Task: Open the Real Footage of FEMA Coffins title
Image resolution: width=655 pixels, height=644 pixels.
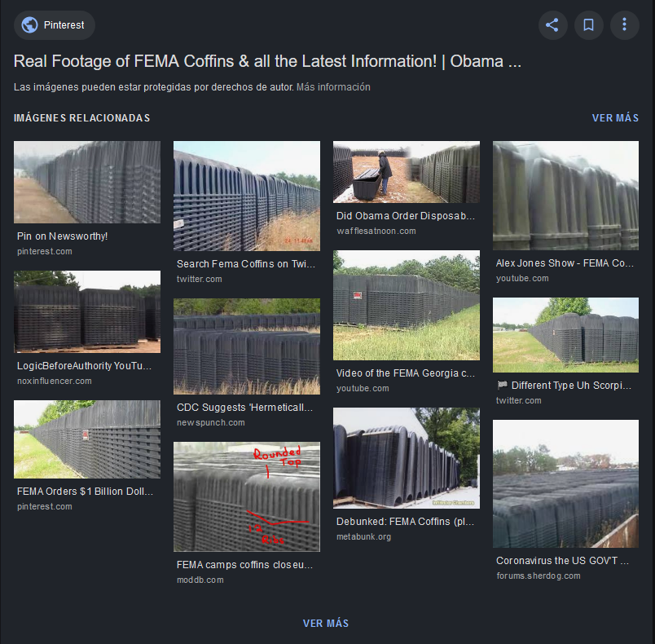Action: click(x=267, y=61)
